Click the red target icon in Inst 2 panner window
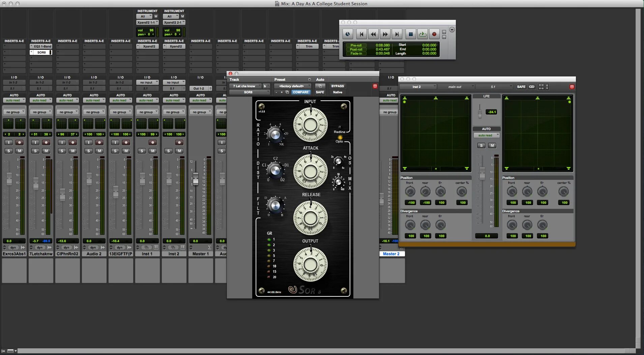The height and width of the screenshot is (355, 644). coord(572,87)
